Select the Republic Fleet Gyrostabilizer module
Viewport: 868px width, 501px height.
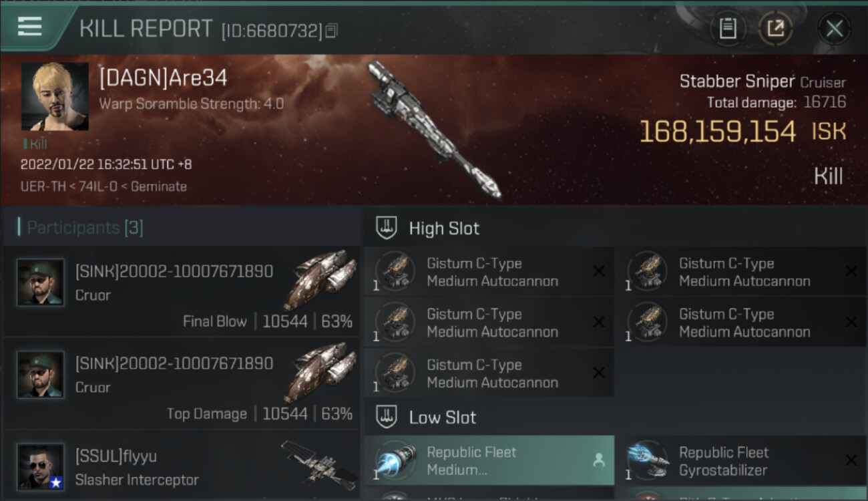(x=742, y=460)
